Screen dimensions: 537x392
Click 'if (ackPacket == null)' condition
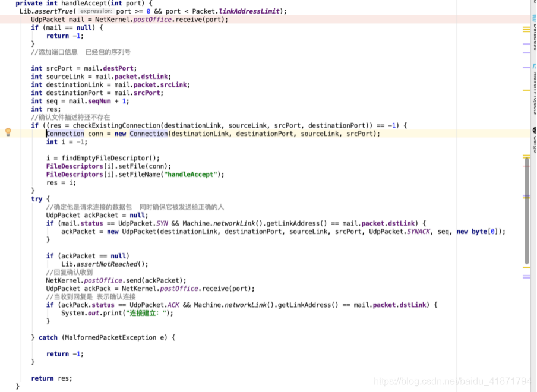pyautogui.click(x=88, y=256)
